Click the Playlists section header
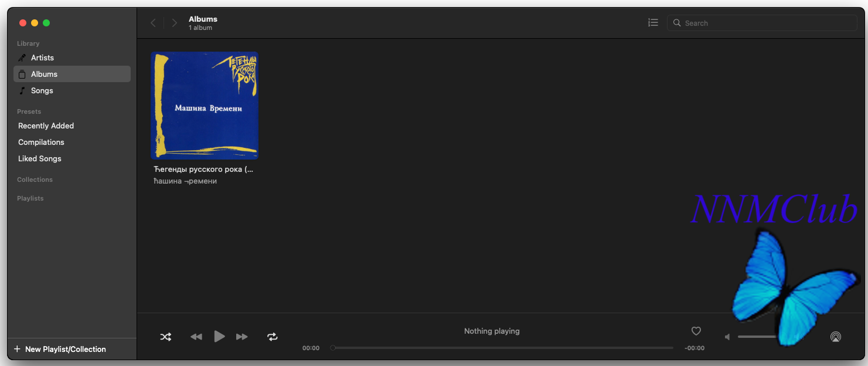Image resolution: width=868 pixels, height=366 pixels. tap(30, 198)
